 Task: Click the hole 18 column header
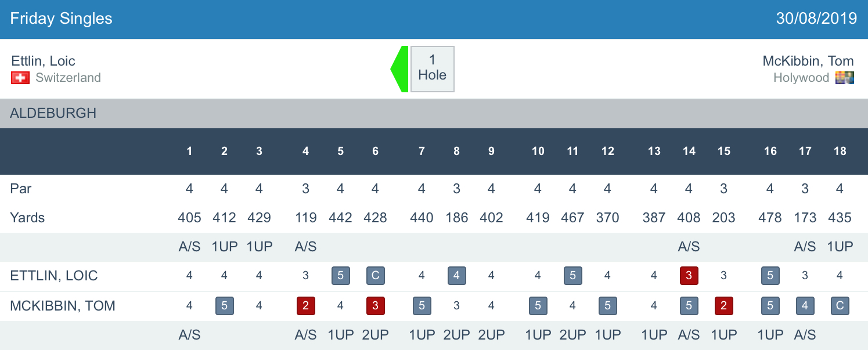coord(840,151)
